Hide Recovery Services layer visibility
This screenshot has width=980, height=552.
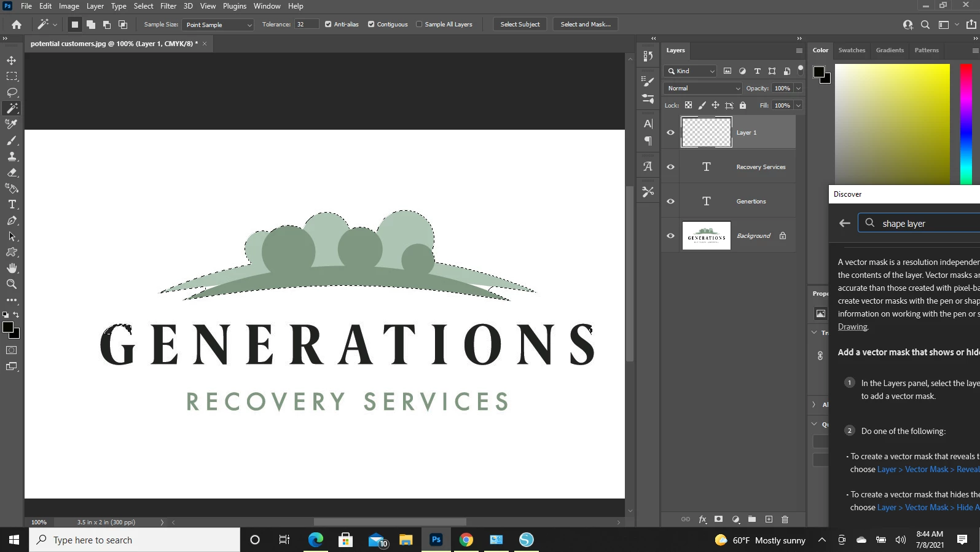coord(670,167)
